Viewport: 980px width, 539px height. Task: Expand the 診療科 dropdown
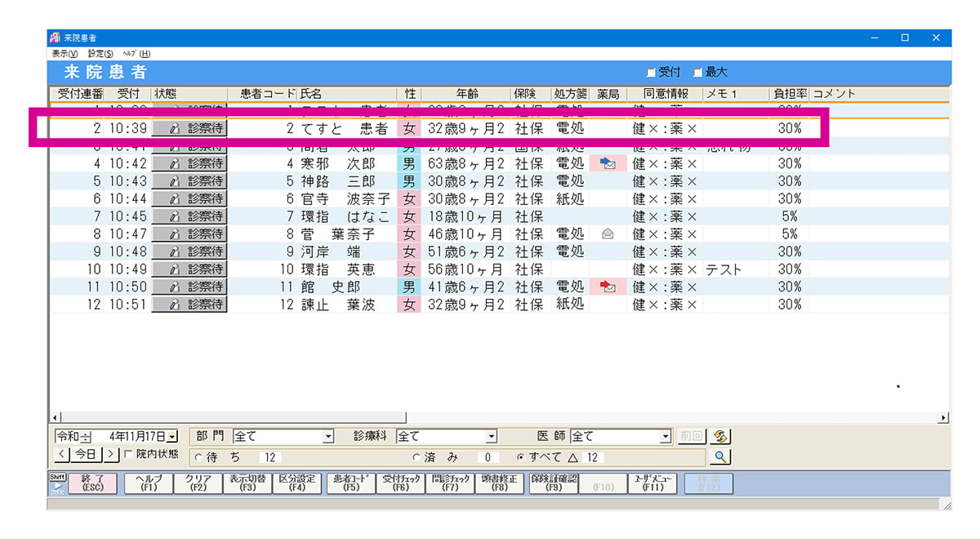pos(491,437)
